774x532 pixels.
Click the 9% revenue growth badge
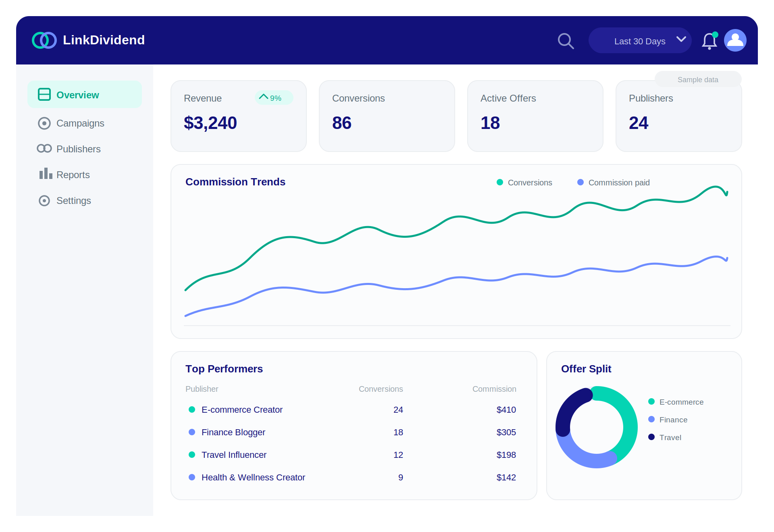click(x=274, y=98)
